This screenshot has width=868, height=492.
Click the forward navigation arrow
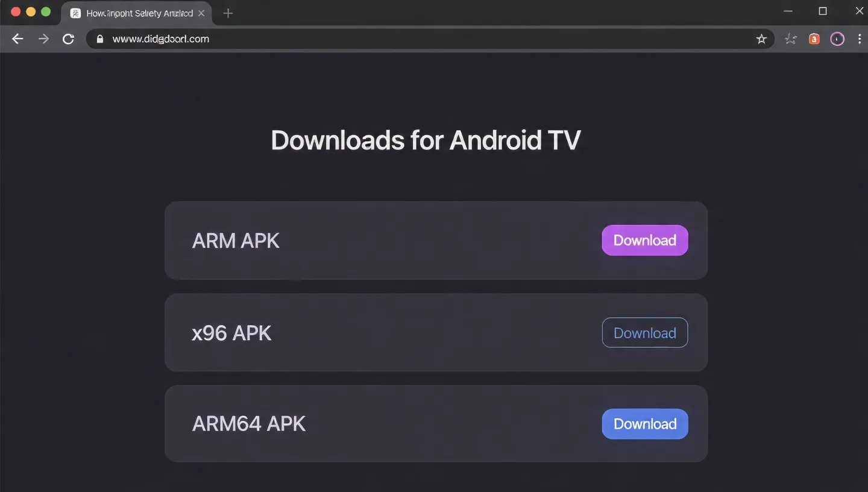coord(43,39)
